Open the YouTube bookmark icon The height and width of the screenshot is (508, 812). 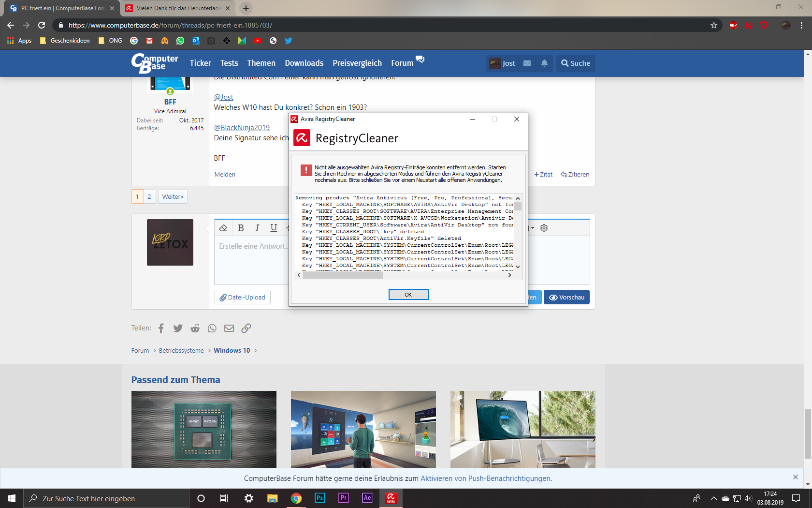tap(258, 41)
